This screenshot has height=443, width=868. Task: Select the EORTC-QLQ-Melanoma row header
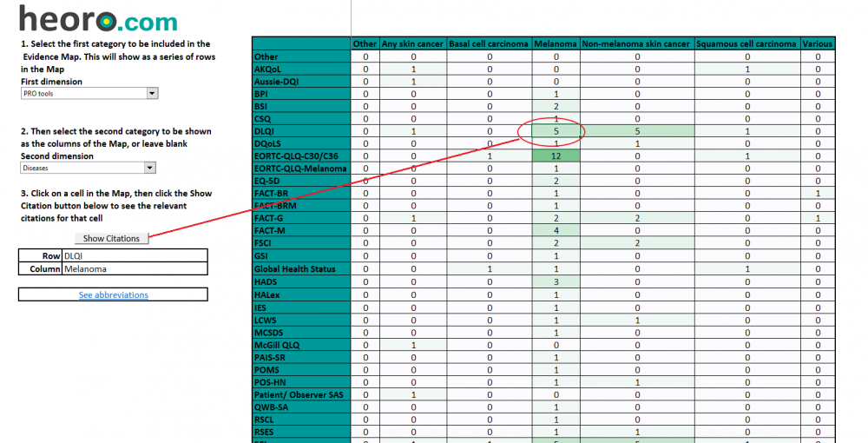[x=300, y=169]
